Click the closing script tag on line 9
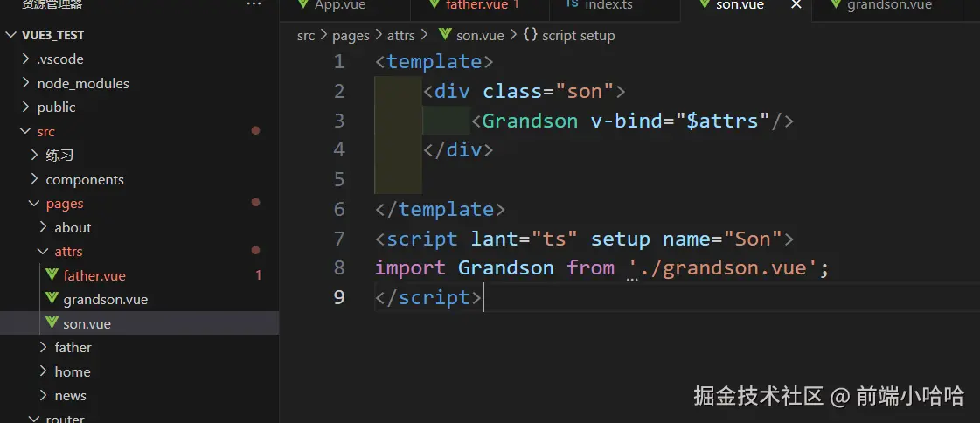Viewport: 980px width, 423px height. [428, 297]
